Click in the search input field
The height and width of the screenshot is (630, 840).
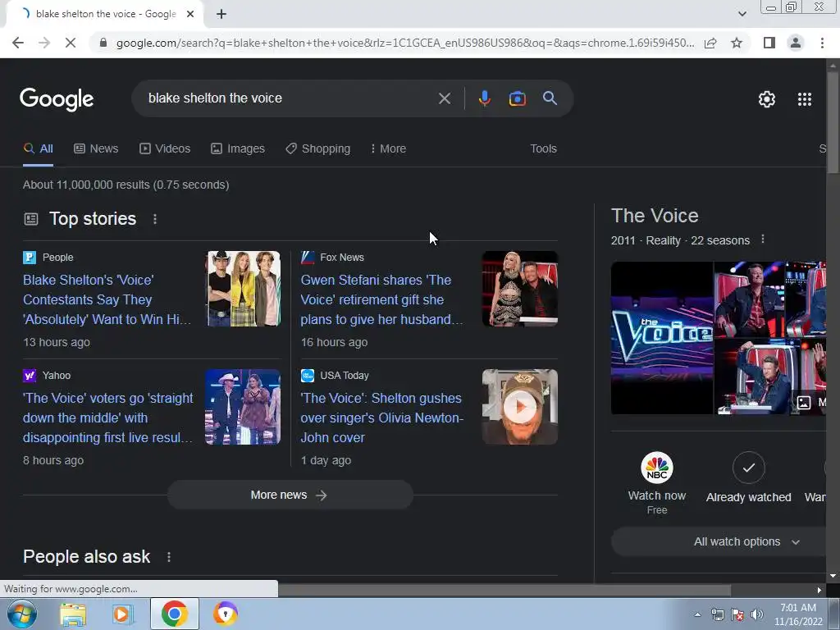click(290, 98)
